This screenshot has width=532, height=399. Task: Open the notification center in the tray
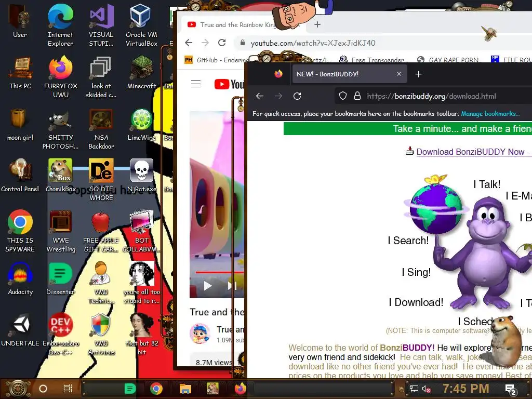tap(511, 390)
